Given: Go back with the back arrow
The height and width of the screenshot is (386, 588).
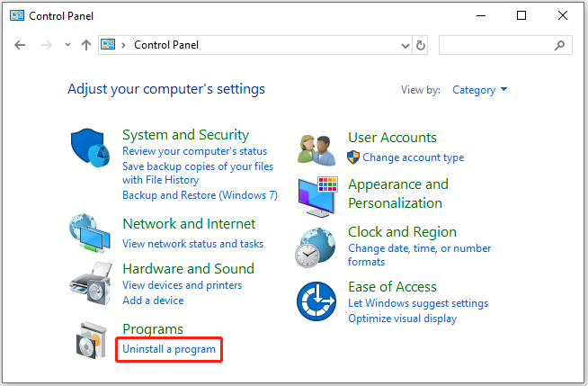Looking at the screenshot, I should (x=20, y=45).
